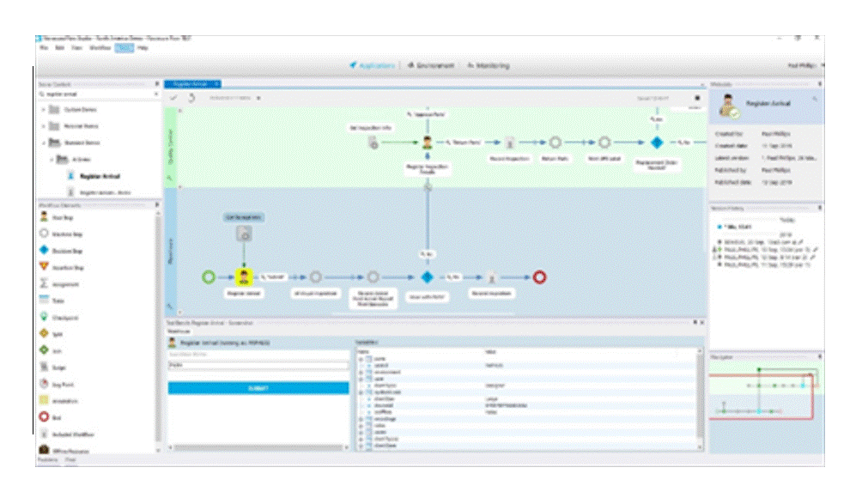Image resolution: width=862 pixels, height=504 pixels.
Task: Click the Warehouse tab in the test bench
Action: [x=179, y=331]
